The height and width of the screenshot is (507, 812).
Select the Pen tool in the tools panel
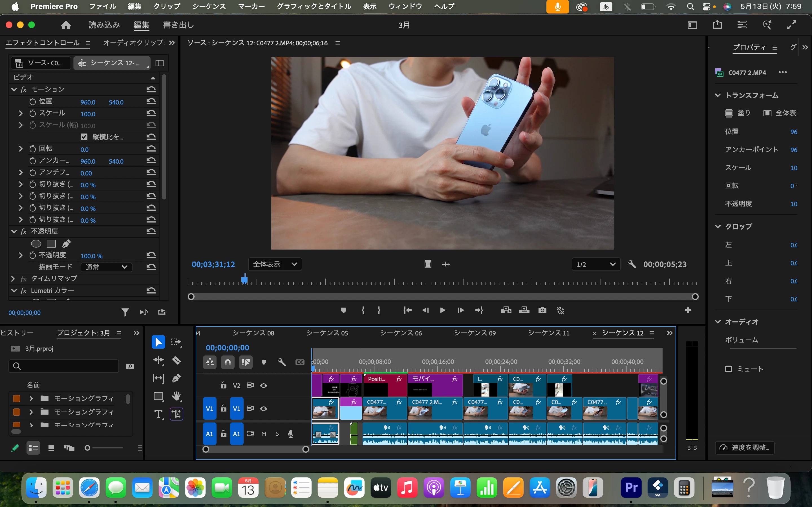point(176,378)
